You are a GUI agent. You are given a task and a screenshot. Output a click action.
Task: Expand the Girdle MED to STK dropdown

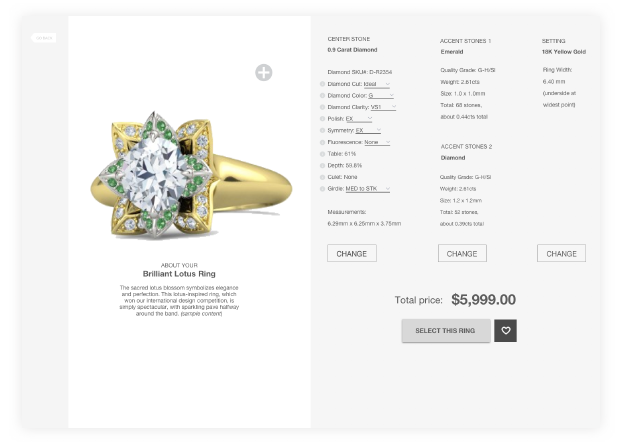click(368, 189)
